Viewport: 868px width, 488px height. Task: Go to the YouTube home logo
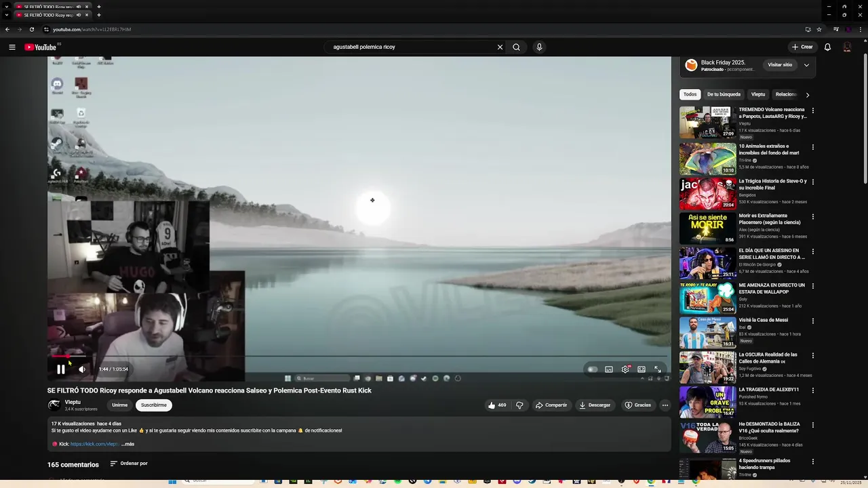pyautogui.click(x=41, y=47)
